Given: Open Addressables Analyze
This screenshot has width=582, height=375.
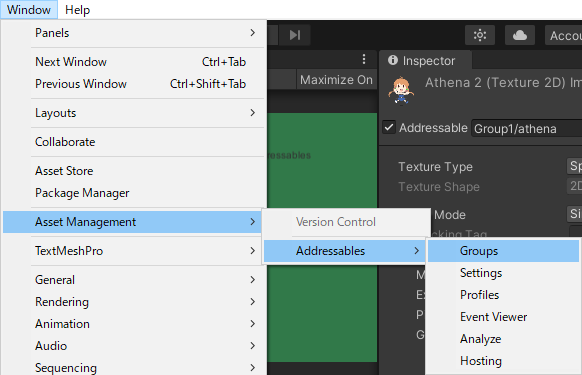Looking at the screenshot, I should coord(503,339).
